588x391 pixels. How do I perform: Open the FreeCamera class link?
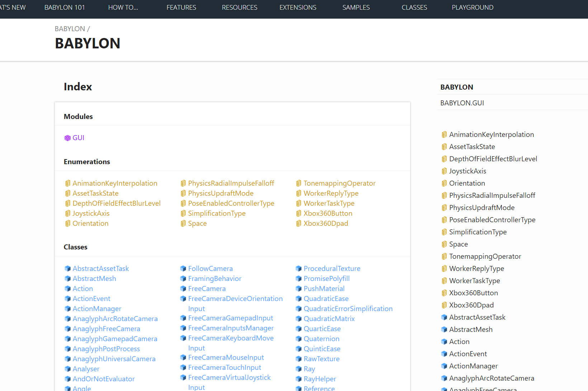point(207,289)
